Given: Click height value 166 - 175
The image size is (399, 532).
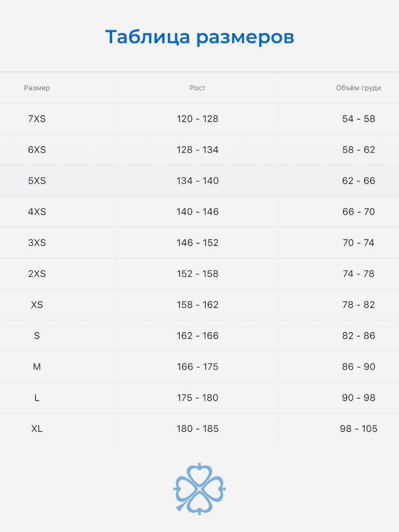Looking at the screenshot, I should [197, 367].
